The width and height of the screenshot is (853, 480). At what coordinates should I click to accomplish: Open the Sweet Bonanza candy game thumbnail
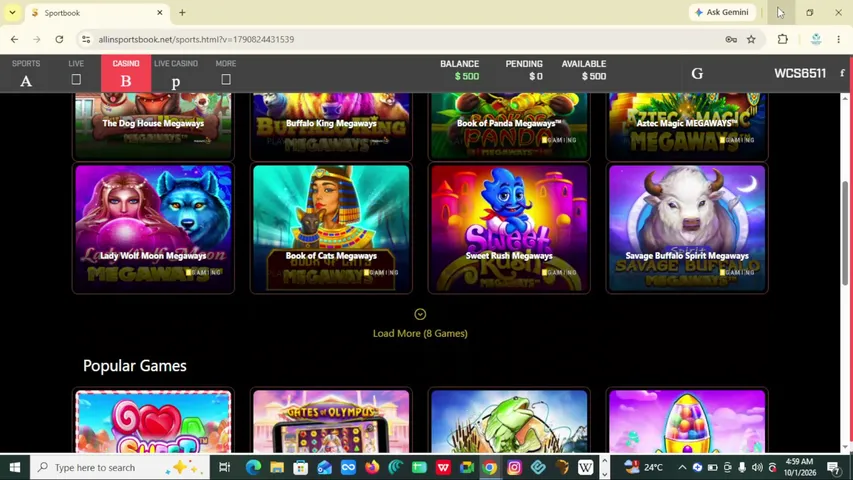(x=153, y=421)
